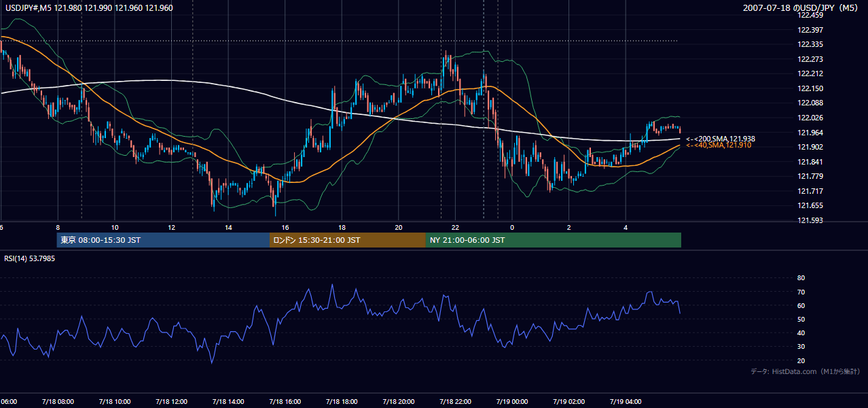Click the 122.397 price axis label
868x408 pixels.
point(809,30)
